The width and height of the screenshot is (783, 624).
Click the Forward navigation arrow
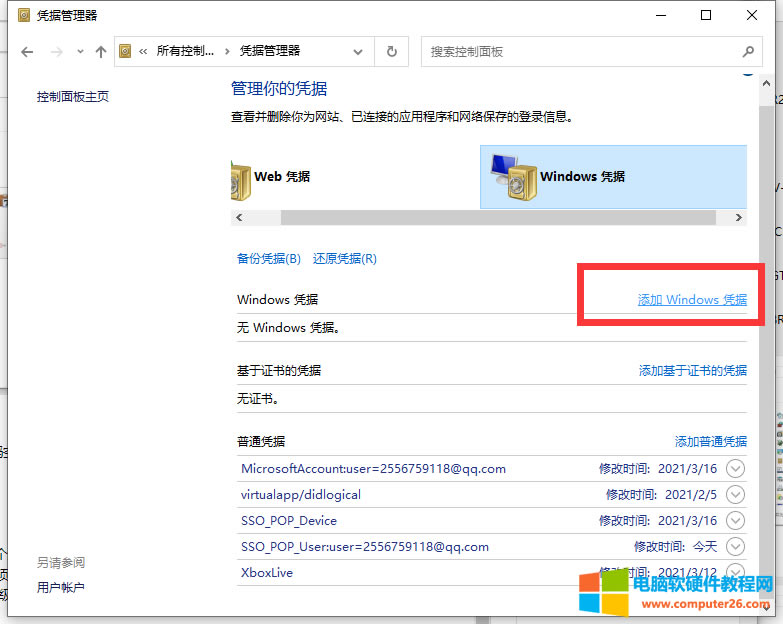pyautogui.click(x=56, y=51)
